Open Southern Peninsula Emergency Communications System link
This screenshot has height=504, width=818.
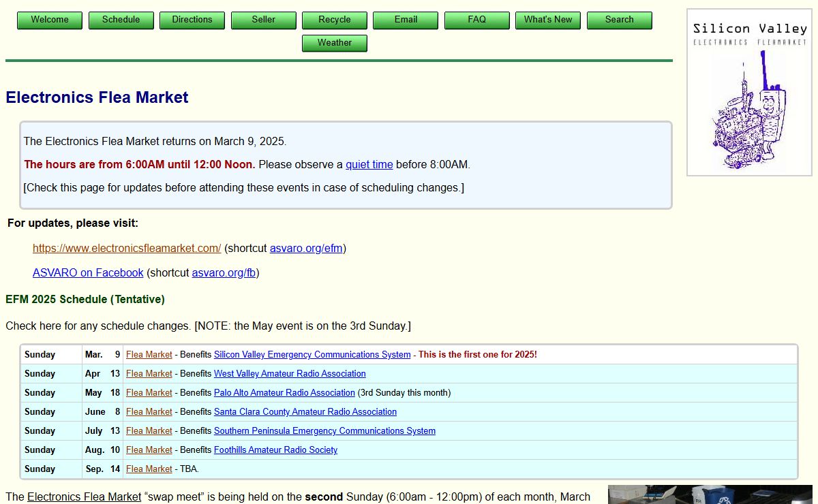[324, 431]
